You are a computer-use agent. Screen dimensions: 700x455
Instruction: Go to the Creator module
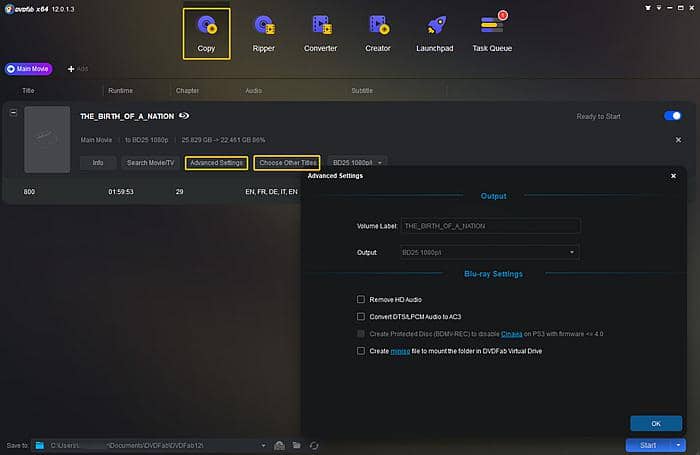[378, 33]
